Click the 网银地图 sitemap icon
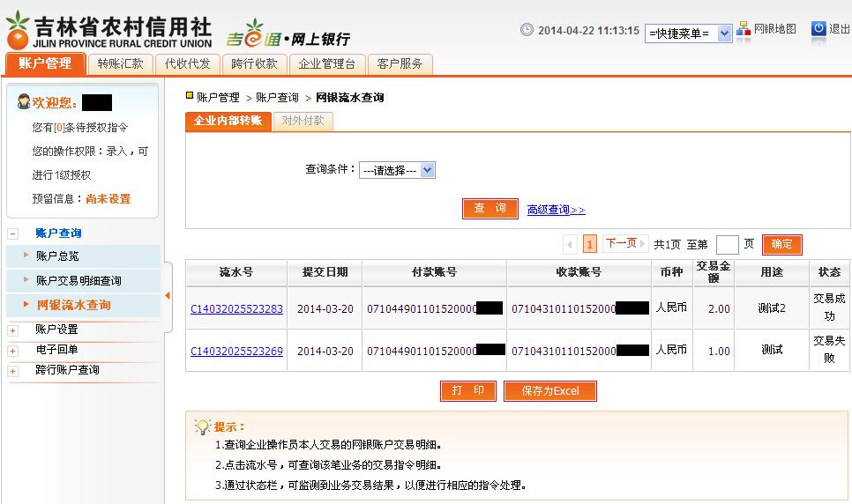Screen dimensions: 852x504 (743, 29)
